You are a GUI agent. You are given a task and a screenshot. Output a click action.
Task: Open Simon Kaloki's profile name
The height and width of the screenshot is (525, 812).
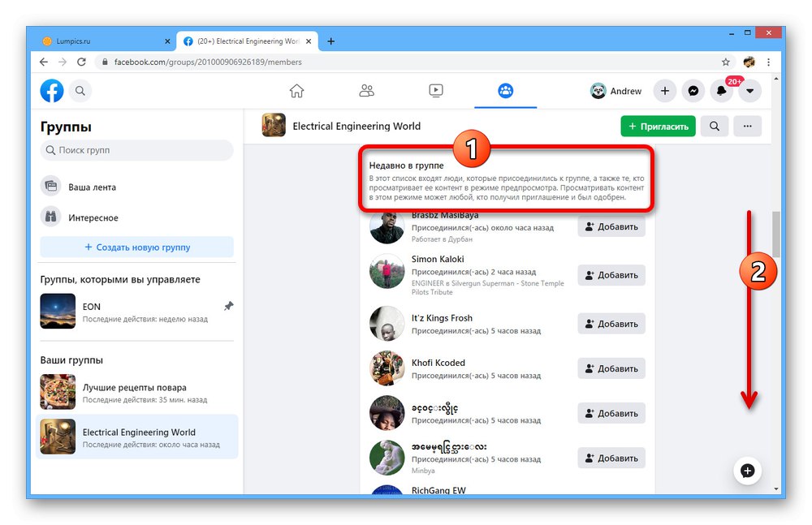tap(438, 259)
